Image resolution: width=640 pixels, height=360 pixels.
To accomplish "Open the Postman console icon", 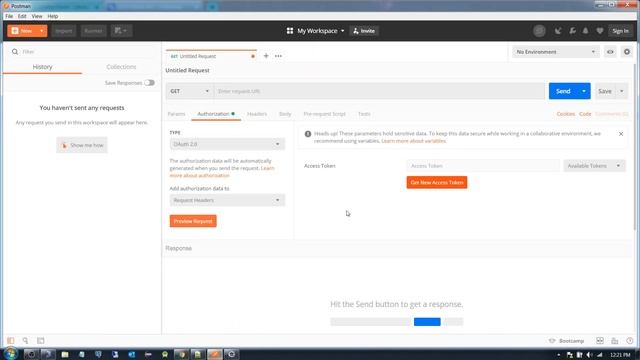I will [x=40, y=340].
